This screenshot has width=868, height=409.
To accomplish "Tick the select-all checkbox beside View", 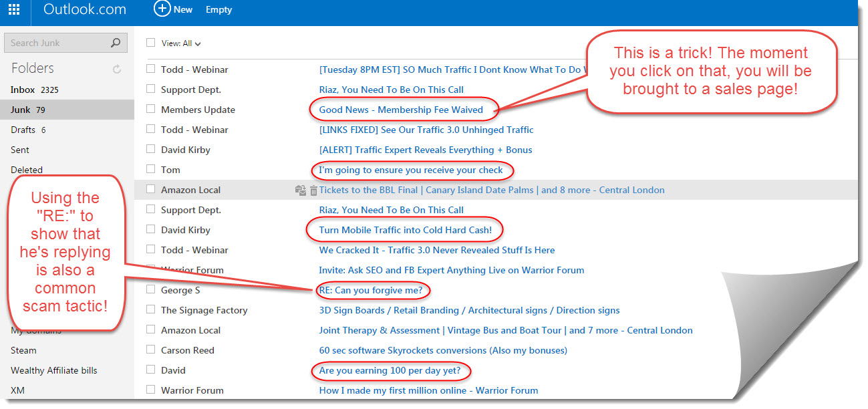I will pos(150,43).
